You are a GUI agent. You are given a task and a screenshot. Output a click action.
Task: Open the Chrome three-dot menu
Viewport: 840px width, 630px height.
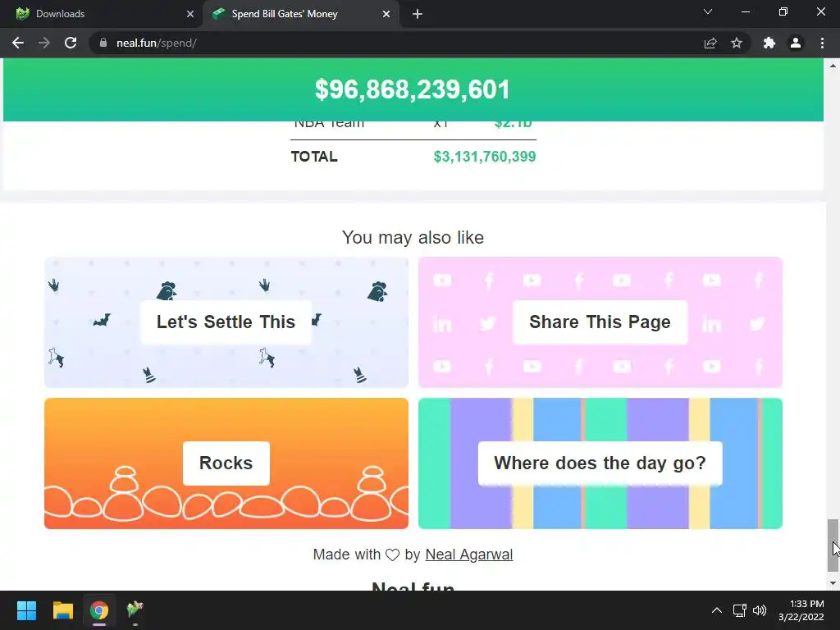tap(822, 43)
